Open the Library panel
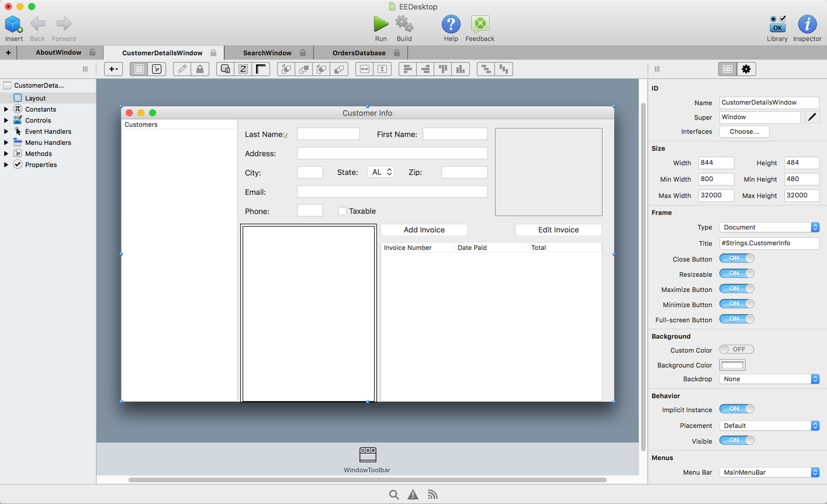The image size is (827, 504). pos(777,25)
